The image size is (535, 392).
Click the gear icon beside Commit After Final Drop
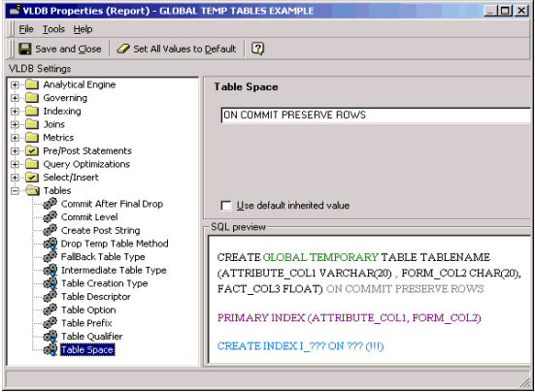point(50,204)
